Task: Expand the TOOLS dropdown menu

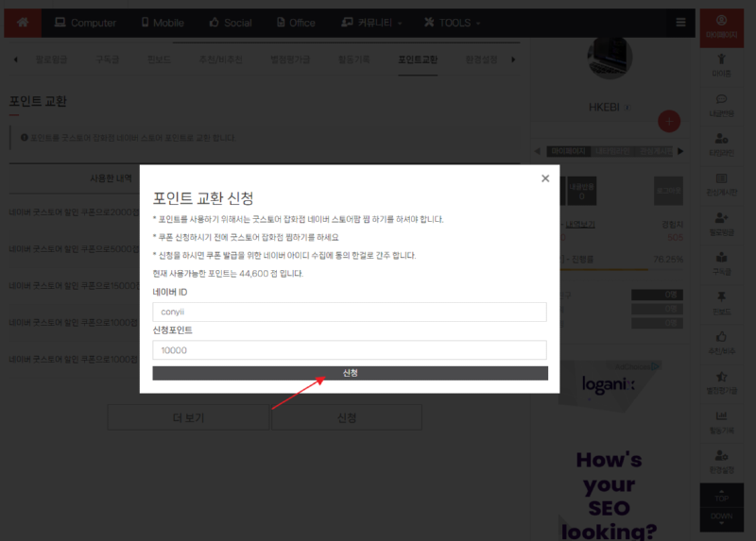Action: click(x=452, y=22)
